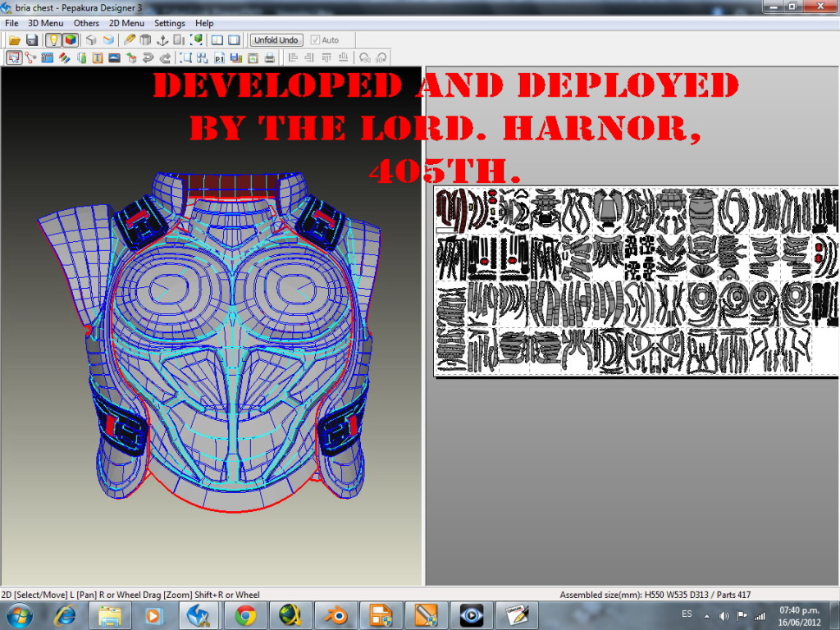Open the Windows Start menu

[x=18, y=615]
